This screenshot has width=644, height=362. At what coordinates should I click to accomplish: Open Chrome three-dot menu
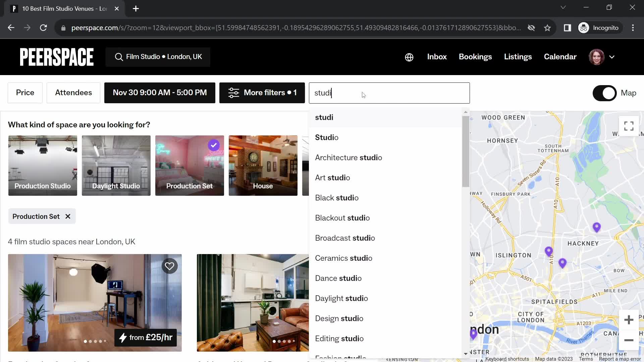(x=633, y=28)
